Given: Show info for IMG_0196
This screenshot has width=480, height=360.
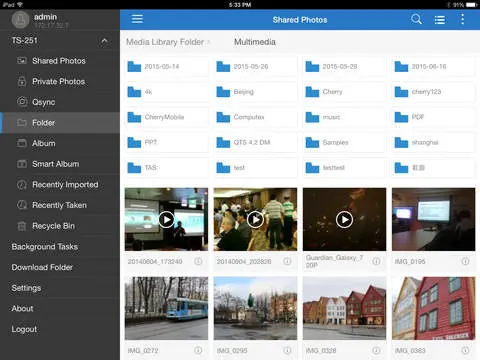Looking at the screenshot, I should pos(465,261).
